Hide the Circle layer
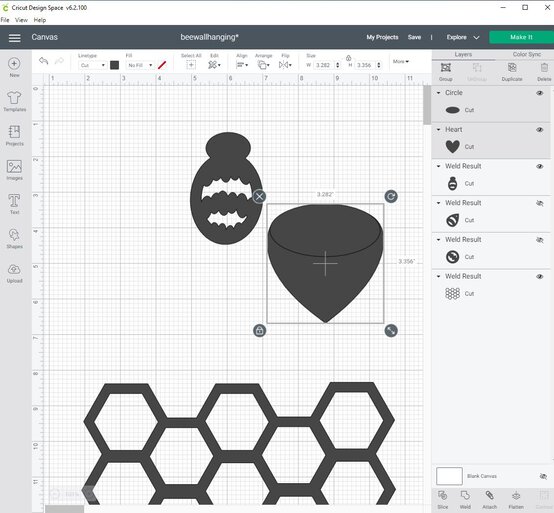554x513 pixels. point(540,93)
